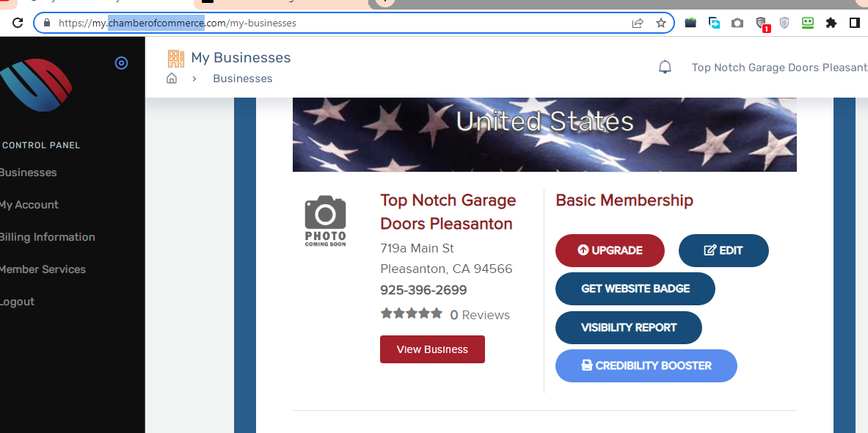The height and width of the screenshot is (433, 868).
Task: Click the Pleasanton, CA 94566 text
Action: coord(446,269)
